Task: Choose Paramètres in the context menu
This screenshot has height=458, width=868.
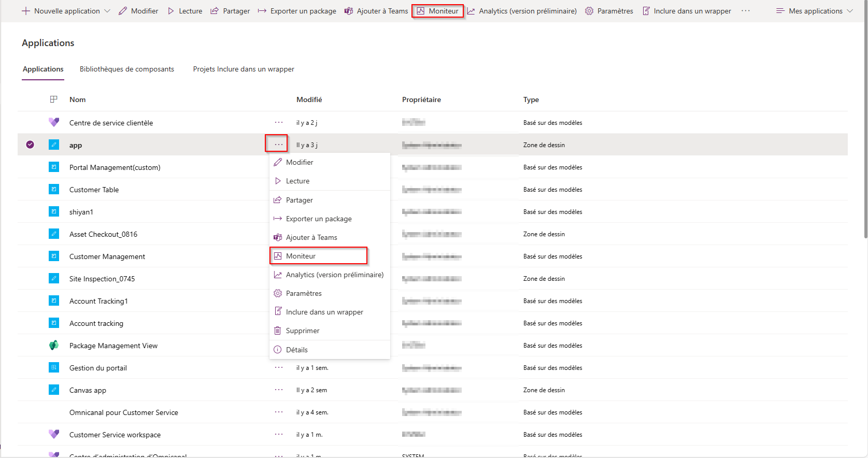Action: (330, 293)
